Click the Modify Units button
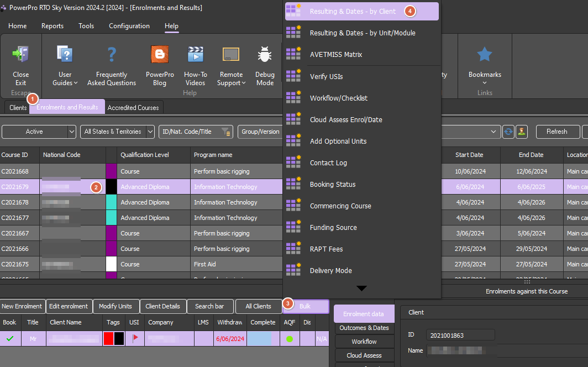 pos(116,306)
